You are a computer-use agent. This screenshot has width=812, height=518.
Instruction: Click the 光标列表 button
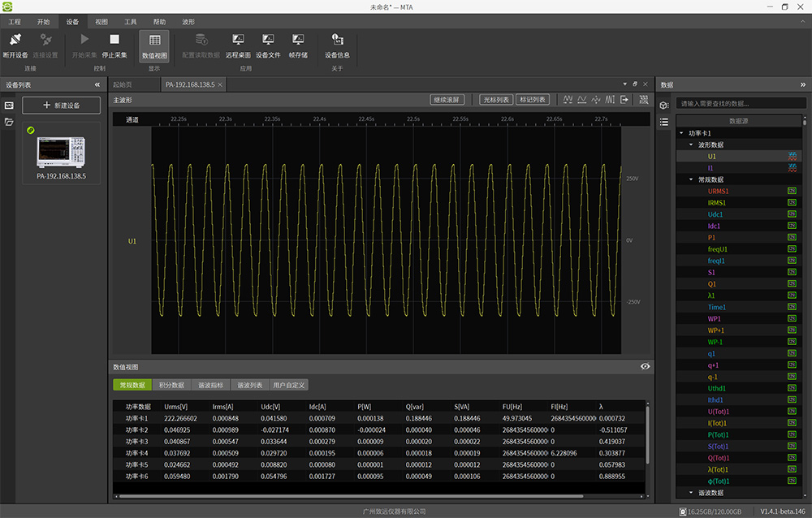click(495, 99)
